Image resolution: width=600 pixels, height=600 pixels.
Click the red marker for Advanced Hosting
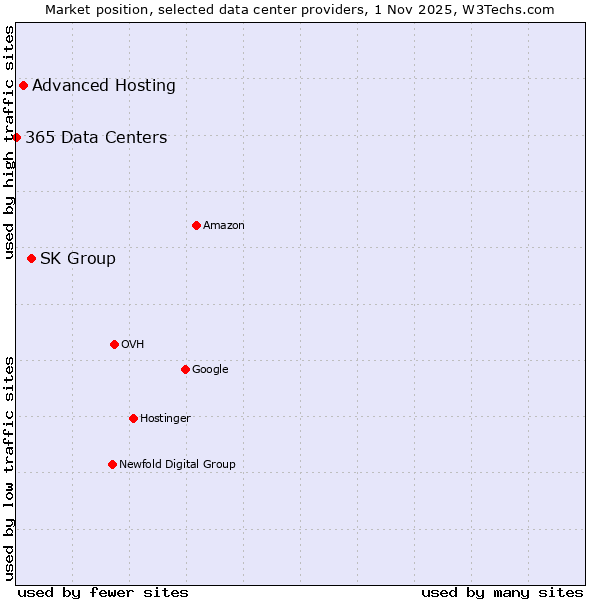point(23,85)
